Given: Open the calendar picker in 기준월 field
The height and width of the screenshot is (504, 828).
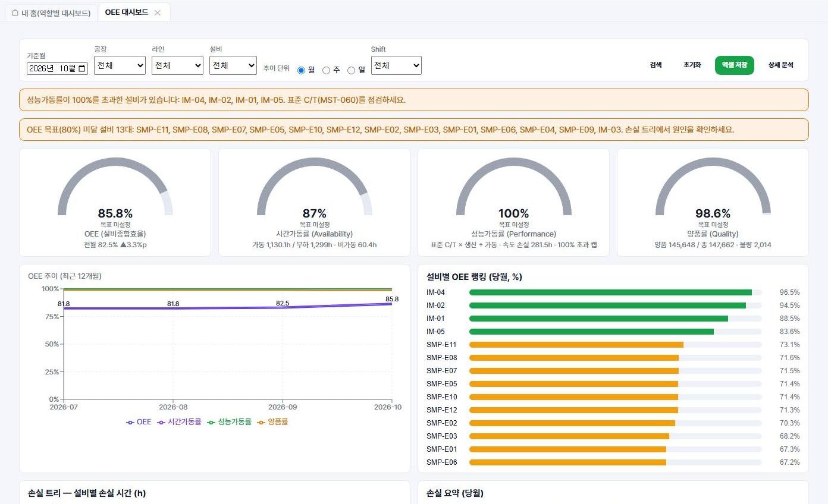Looking at the screenshot, I should point(82,68).
